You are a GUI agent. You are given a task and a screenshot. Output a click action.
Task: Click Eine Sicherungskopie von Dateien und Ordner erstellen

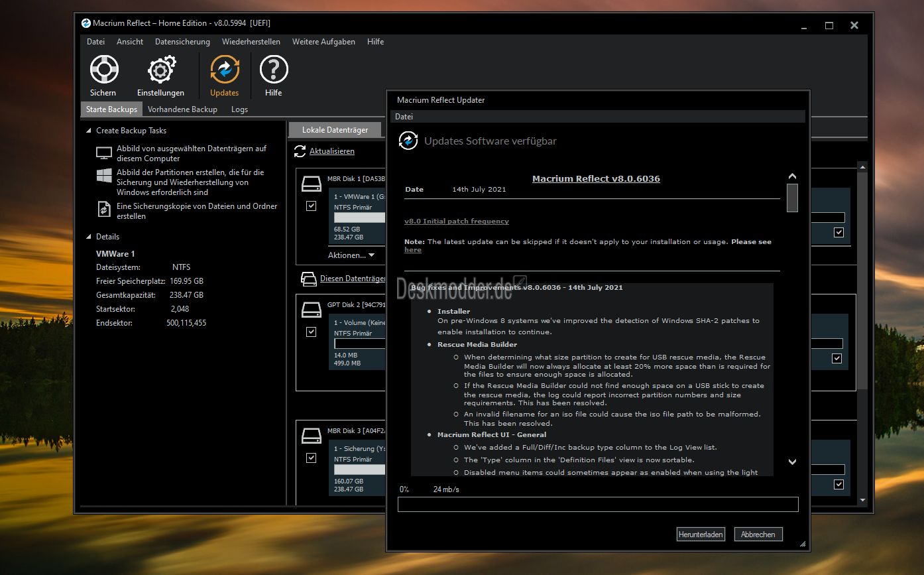click(197, 211)
